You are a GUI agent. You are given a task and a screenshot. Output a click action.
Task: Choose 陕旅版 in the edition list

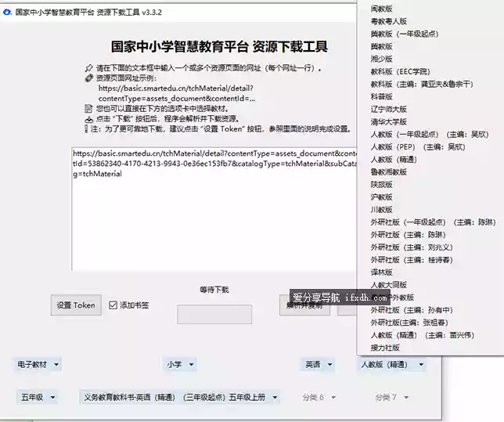point(382,184)
